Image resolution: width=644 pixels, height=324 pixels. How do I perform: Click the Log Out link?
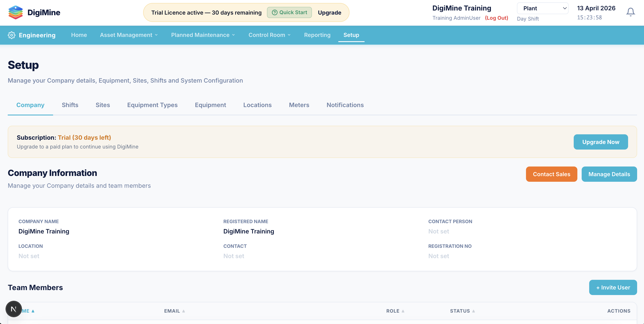pyautogui.click(x=496, y=18)
